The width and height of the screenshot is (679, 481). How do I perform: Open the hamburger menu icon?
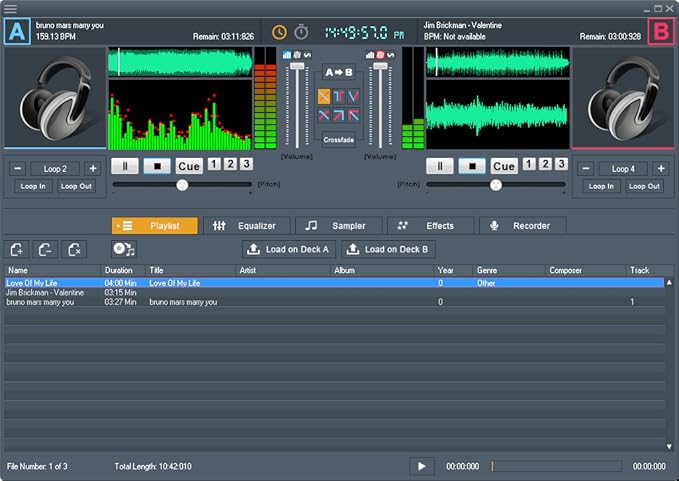click(x=10, y=8)
